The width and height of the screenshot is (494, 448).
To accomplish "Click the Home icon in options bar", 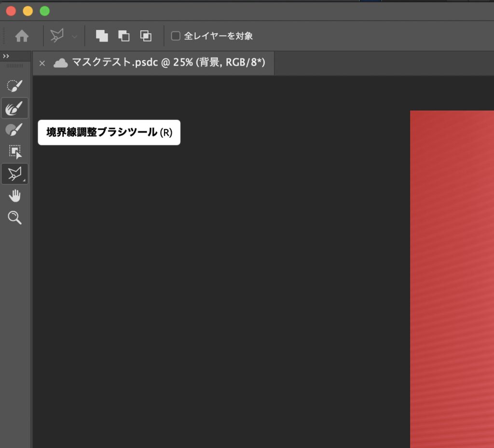I will tap(22, 36).
